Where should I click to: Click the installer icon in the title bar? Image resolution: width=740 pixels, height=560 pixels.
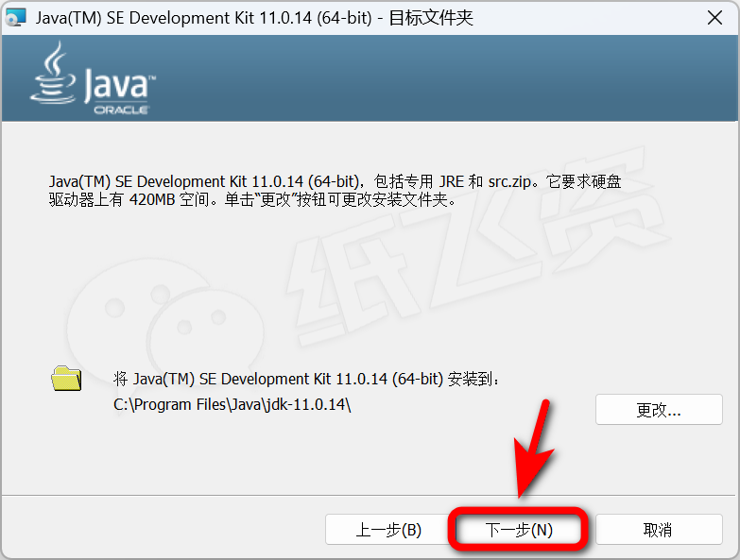[x=16, y=17]
